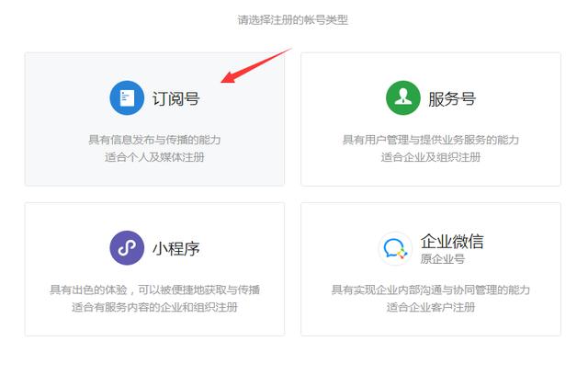Click text 适合企业客户注册

tap(431, 307)
